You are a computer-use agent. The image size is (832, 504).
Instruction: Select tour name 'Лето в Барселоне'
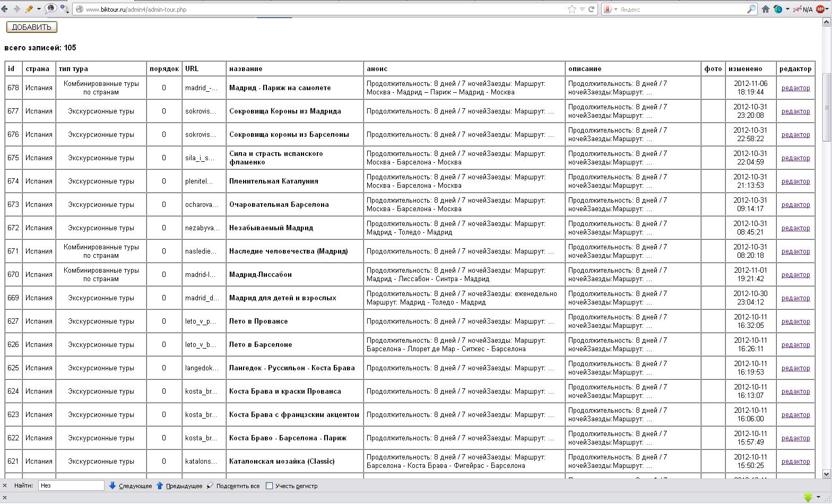pos(261,345)
